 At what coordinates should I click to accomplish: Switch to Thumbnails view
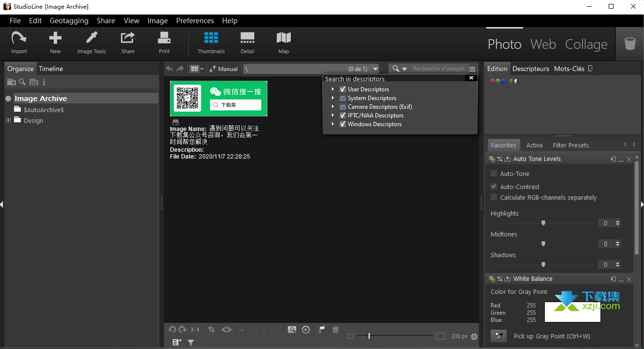point(211,43)
